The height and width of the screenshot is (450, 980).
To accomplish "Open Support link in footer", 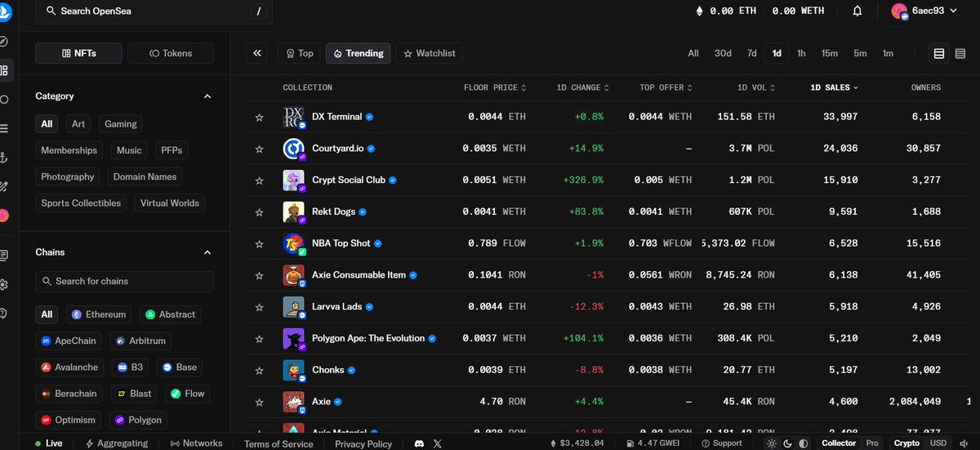I will pos(720,443).
